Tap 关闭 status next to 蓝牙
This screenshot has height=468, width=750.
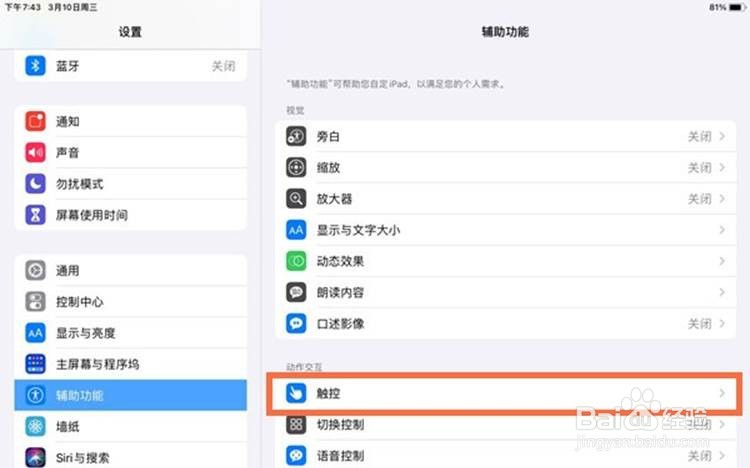coord(223,66)
